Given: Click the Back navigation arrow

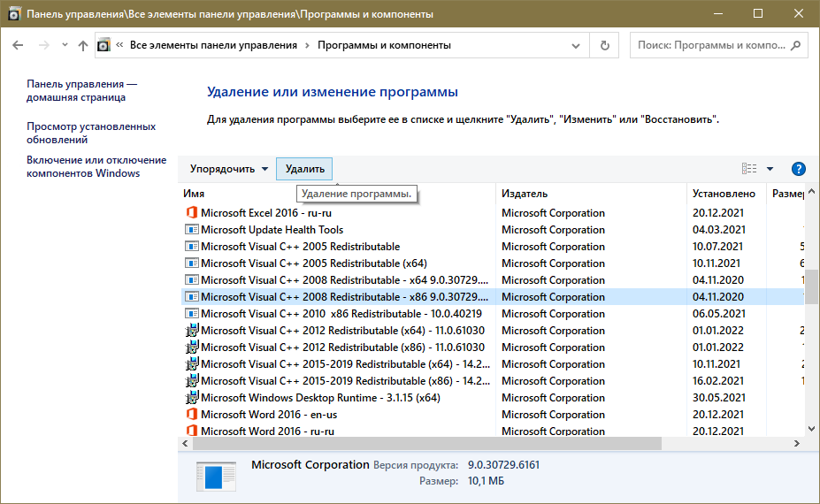Looking at the screenshot, I should click(19, 45).
